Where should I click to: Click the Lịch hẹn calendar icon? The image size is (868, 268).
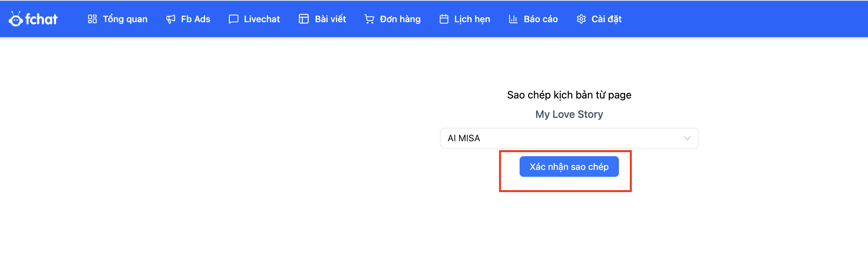tap(444, 19)
